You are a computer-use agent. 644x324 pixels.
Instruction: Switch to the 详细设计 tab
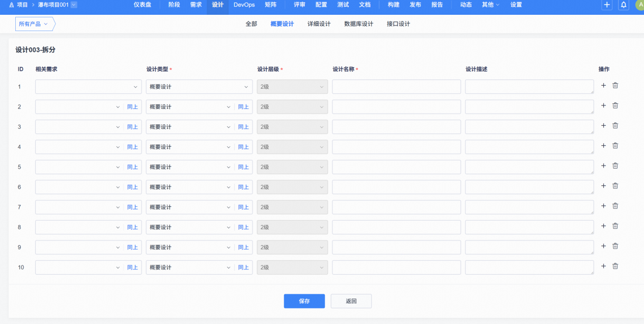pyautogui.click(x=319, y=24)
